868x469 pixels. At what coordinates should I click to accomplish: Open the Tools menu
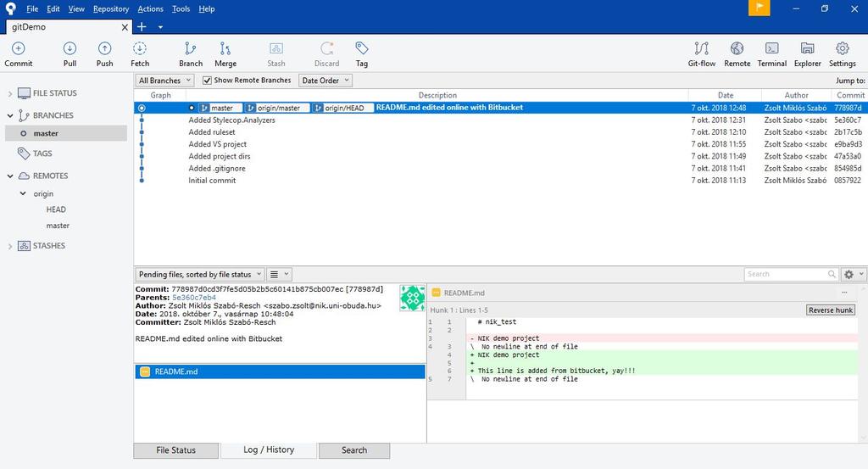(x=181, y=8)
